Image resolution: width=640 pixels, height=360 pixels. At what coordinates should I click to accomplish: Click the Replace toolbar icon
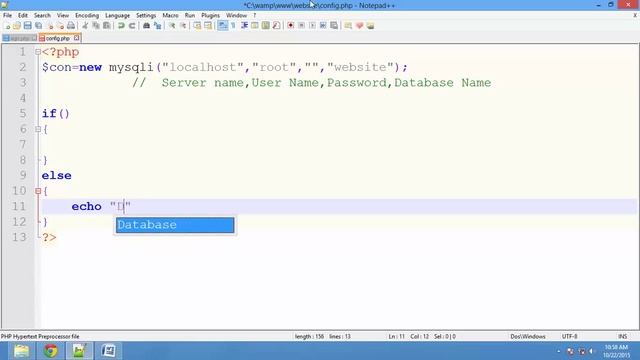pos(157,26)
